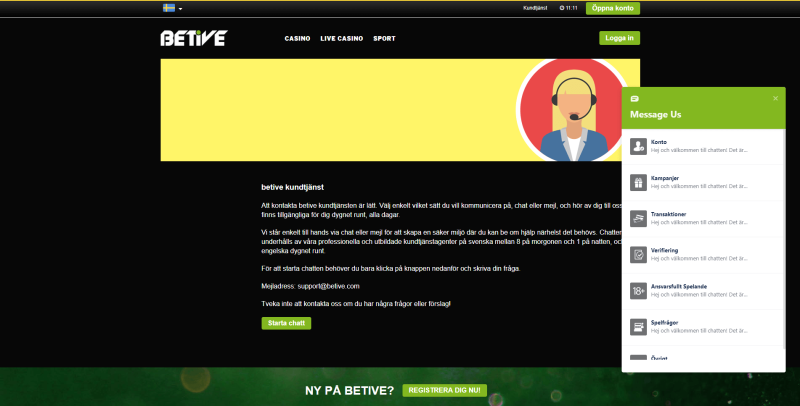Click the Transaktioner money icon
Viewport: 800px width, 406px height.
point(638,219)
